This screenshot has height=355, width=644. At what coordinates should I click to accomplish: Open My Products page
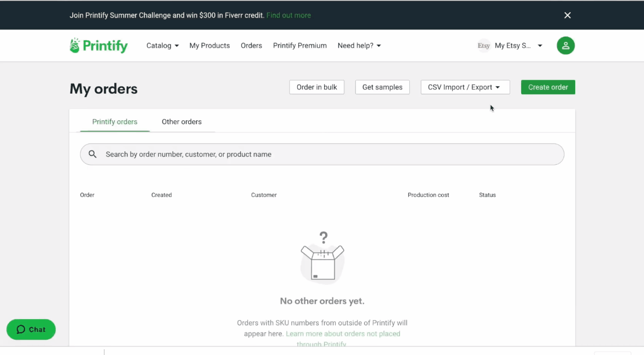pyautogui.click(x=210, y=46)
